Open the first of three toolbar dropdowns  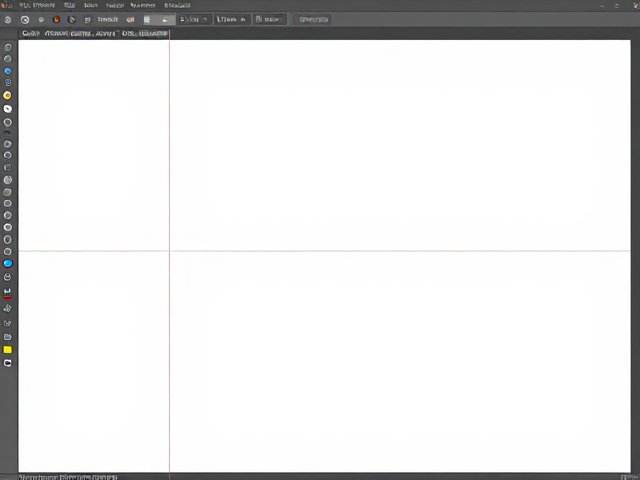(195, 19)
